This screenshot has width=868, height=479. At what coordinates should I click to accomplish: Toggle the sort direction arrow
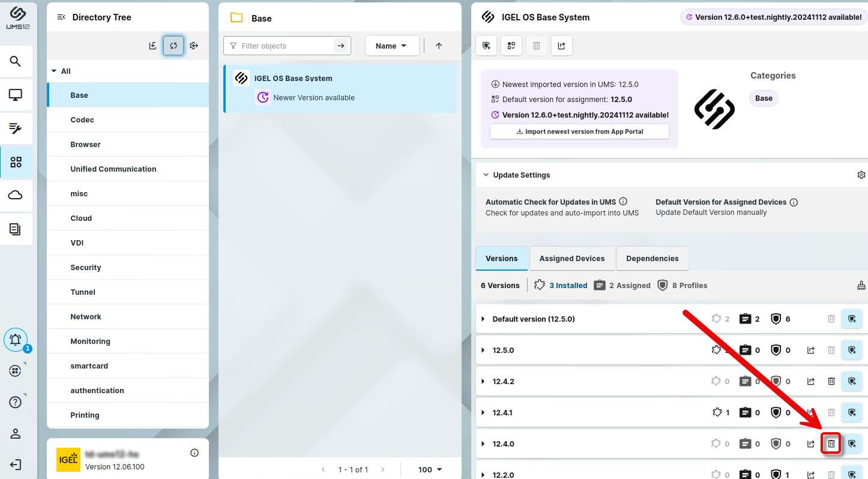pos(439,46)
